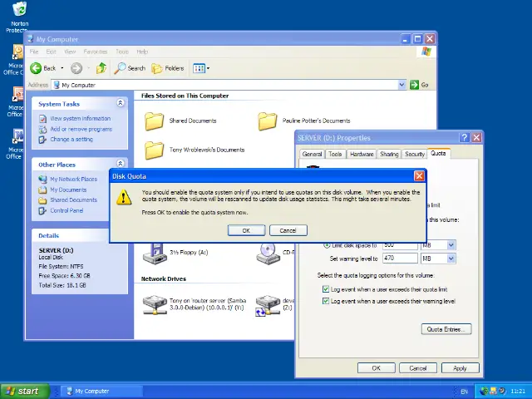
Task: Click the Go button icon
Action: tap(414, 85)
